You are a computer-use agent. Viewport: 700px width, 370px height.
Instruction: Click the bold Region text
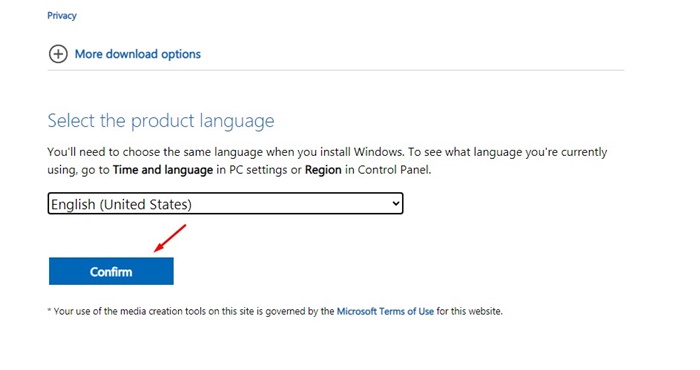pyautogui.click(x=323, y=170)
